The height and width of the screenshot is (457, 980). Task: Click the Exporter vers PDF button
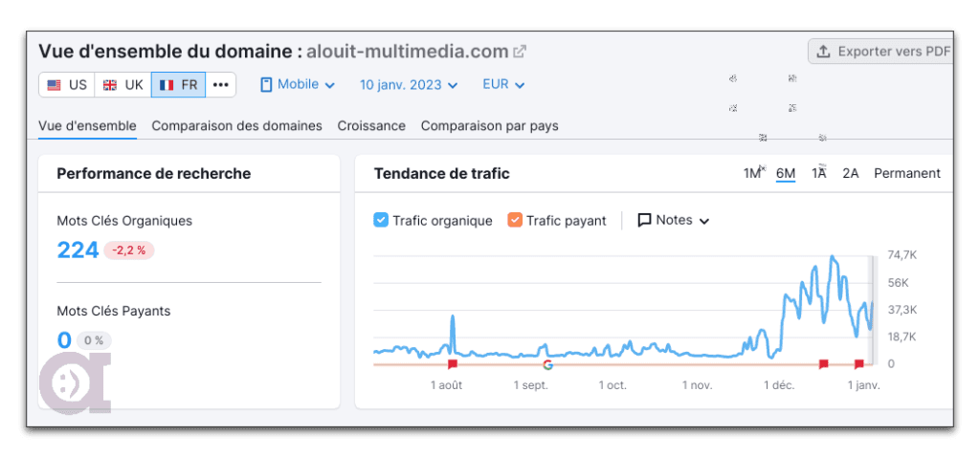point(882,52)
